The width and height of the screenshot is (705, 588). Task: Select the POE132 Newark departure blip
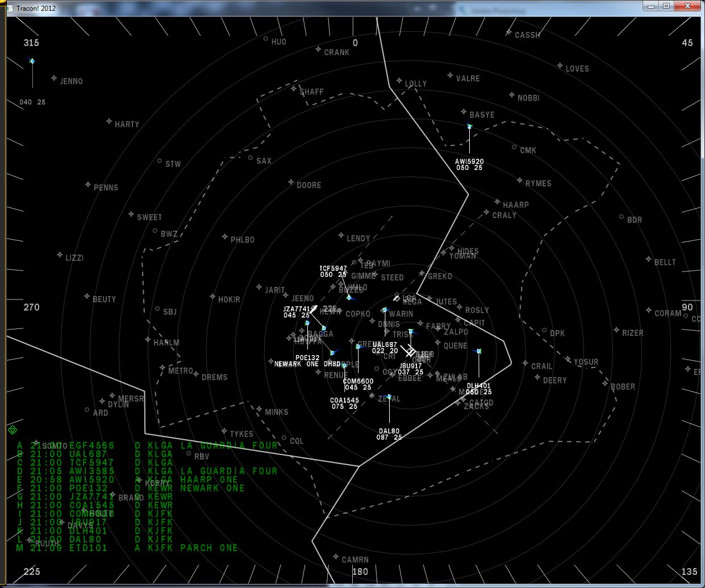pyautogui.click(x=307, y=323)
